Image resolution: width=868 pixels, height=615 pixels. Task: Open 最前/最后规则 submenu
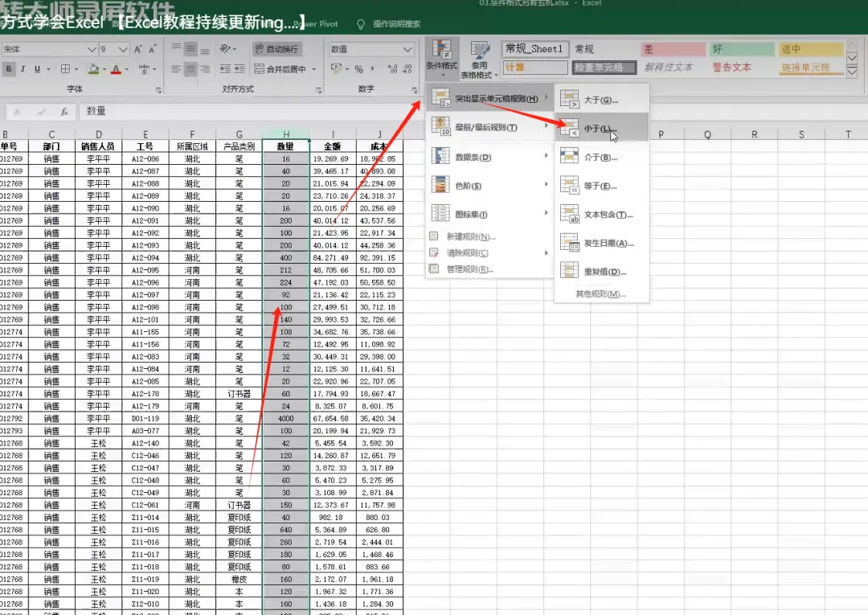pos(489,127)
